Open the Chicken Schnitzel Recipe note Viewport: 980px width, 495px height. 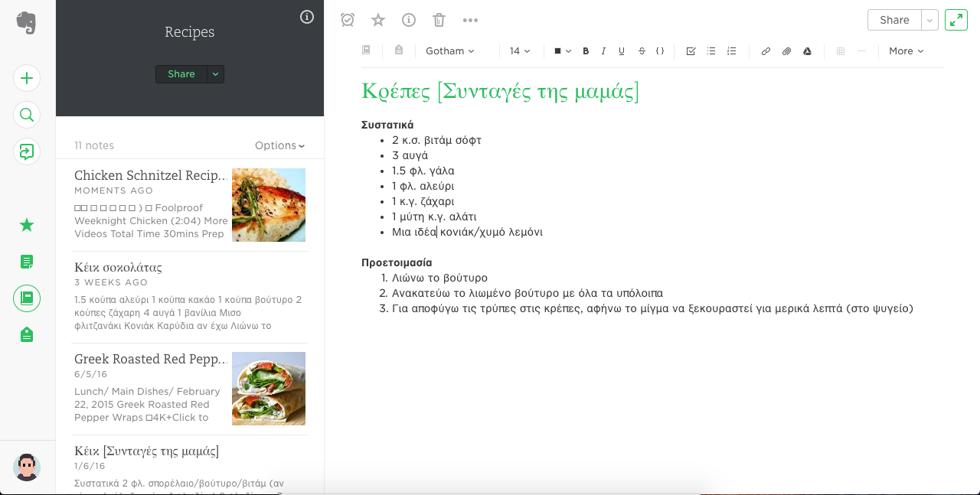tap(189, 205)
